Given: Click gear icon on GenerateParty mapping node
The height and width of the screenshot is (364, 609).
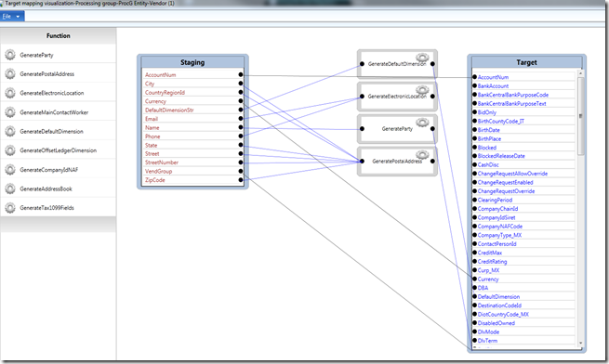Looking at the screenshot, I should 422,123.
